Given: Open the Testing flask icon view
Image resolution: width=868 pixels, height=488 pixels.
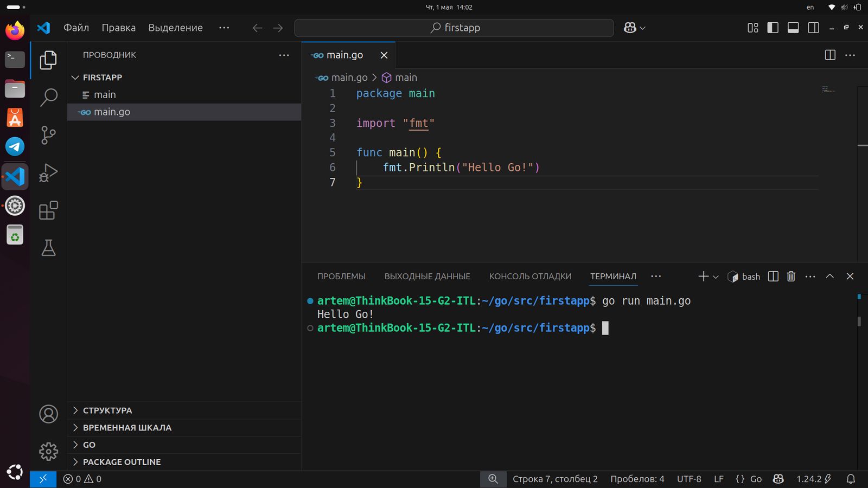Looking at the screenshot, I should [48, 248].
